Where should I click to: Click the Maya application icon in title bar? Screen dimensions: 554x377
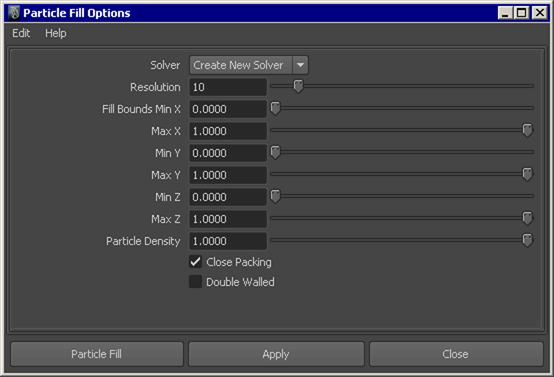click(x=14, y=13)
